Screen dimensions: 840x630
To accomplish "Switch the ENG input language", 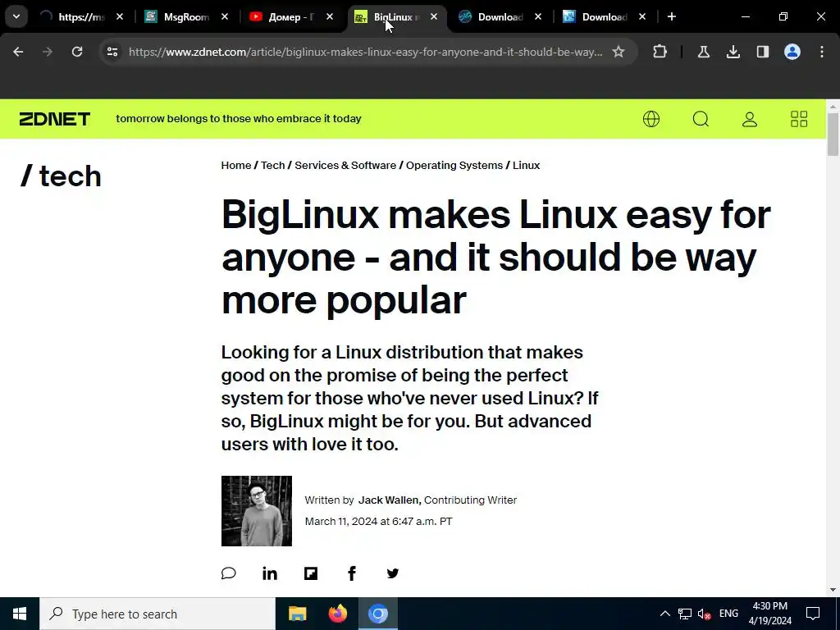I will tap(728, 614).
